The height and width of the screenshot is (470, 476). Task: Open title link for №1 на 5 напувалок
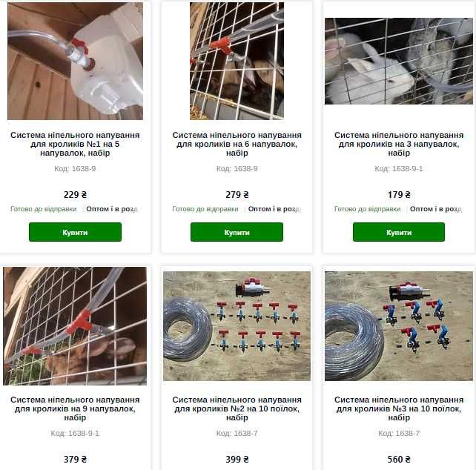pyautogui.click(x=75, y=144)
